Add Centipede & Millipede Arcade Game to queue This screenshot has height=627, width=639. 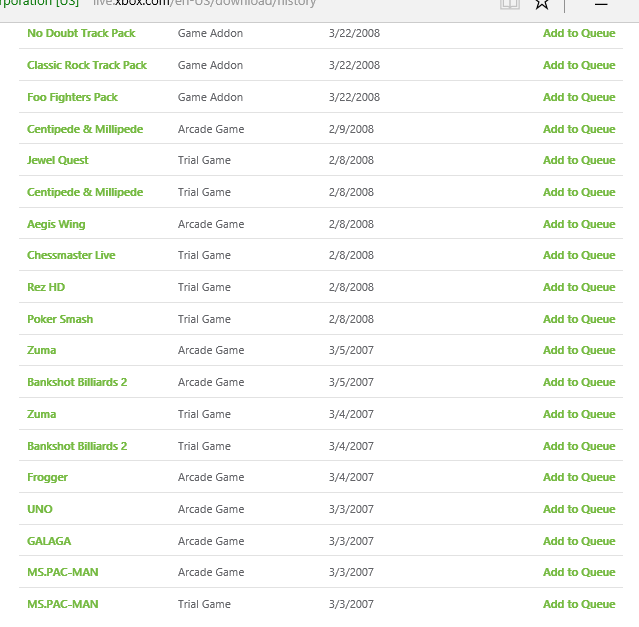click(579, 129)
